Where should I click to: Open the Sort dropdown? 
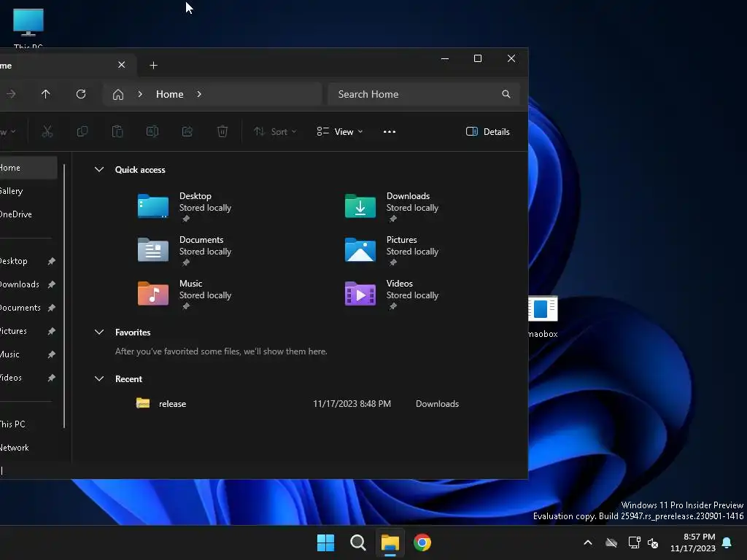275,132
